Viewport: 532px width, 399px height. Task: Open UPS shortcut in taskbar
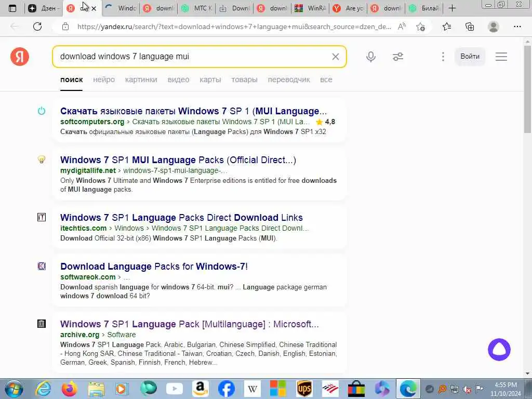(x=304, y=389)
